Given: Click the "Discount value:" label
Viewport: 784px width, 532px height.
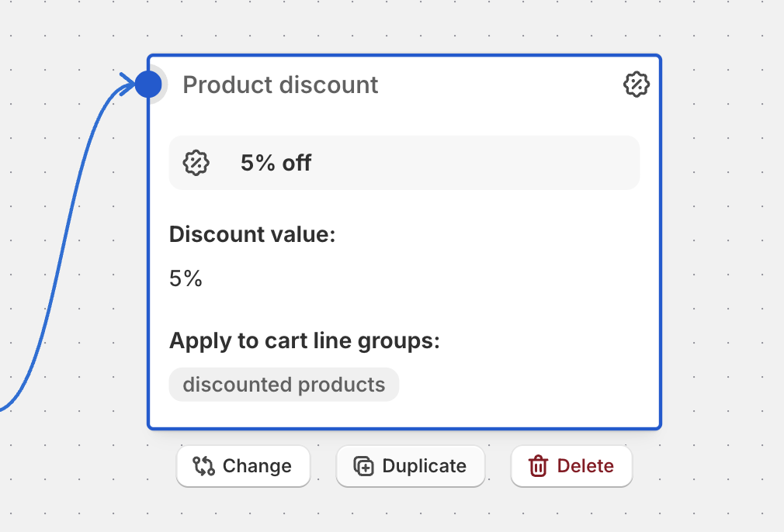Looking at the screenshot, I should (252, 234).
